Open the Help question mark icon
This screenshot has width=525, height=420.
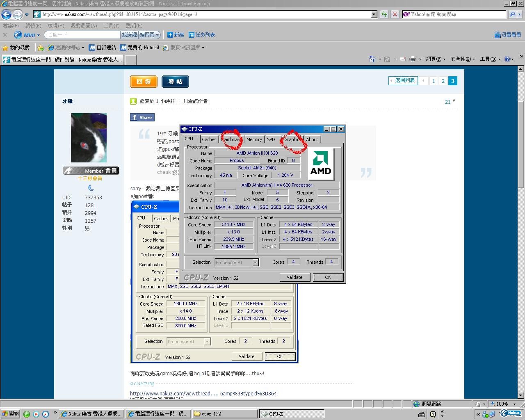coord(507,59)
